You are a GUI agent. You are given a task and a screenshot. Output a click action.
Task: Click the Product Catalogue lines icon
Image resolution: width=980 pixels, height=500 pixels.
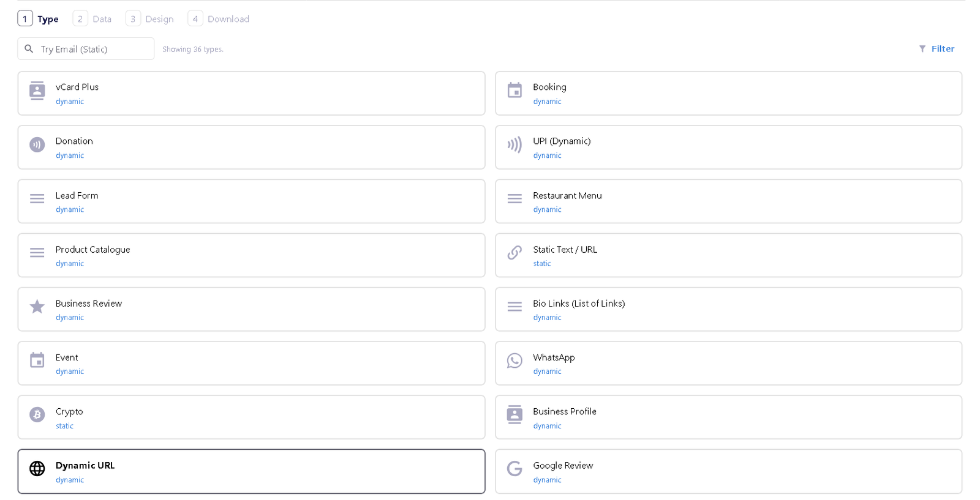click(x=37, y=253)
